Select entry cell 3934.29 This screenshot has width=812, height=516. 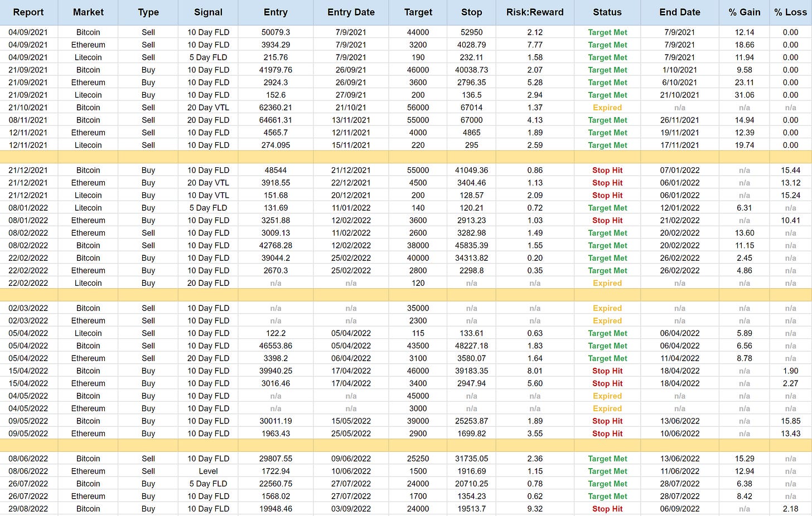pos(275,45)
